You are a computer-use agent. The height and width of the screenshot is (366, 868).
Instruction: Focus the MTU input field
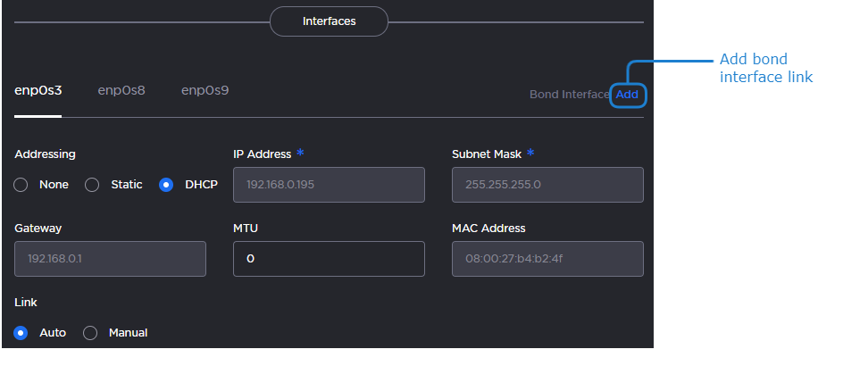(x=329, y=259)
